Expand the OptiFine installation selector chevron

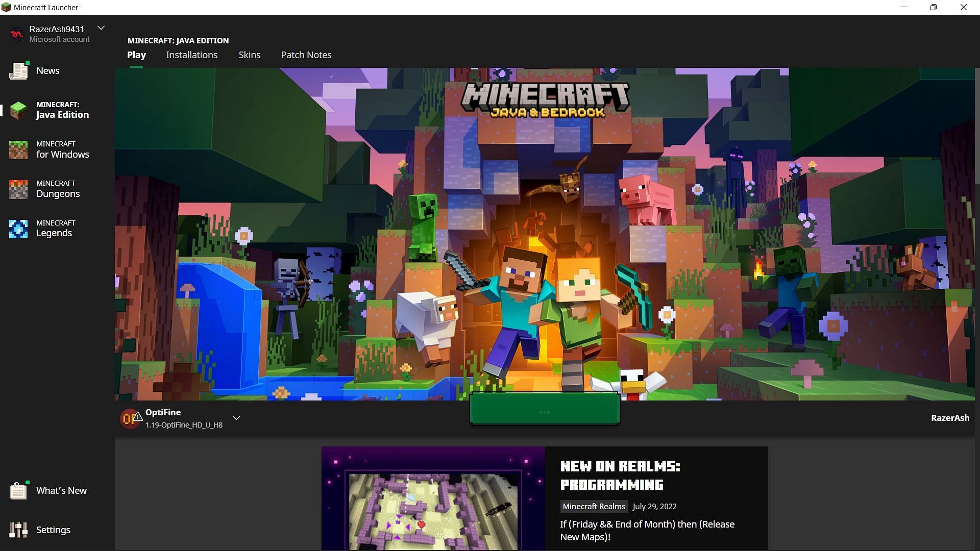pos(236,418)
